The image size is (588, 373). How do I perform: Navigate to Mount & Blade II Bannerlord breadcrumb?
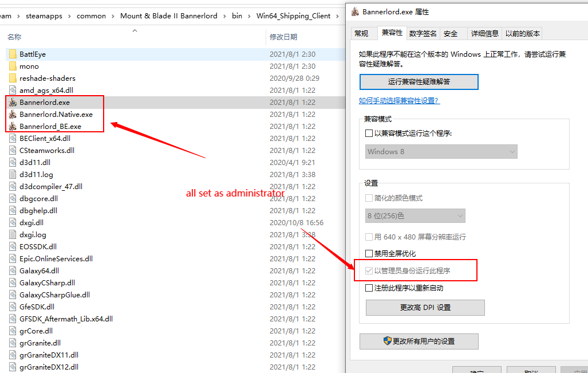(169, 16)
